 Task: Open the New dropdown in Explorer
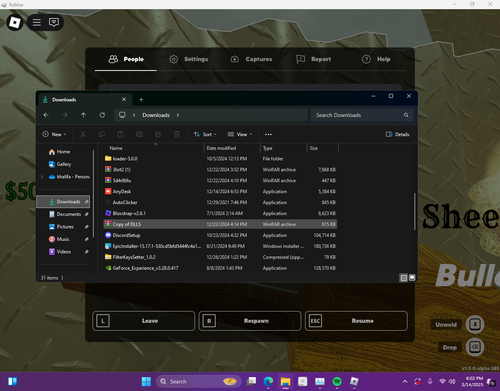54,134
